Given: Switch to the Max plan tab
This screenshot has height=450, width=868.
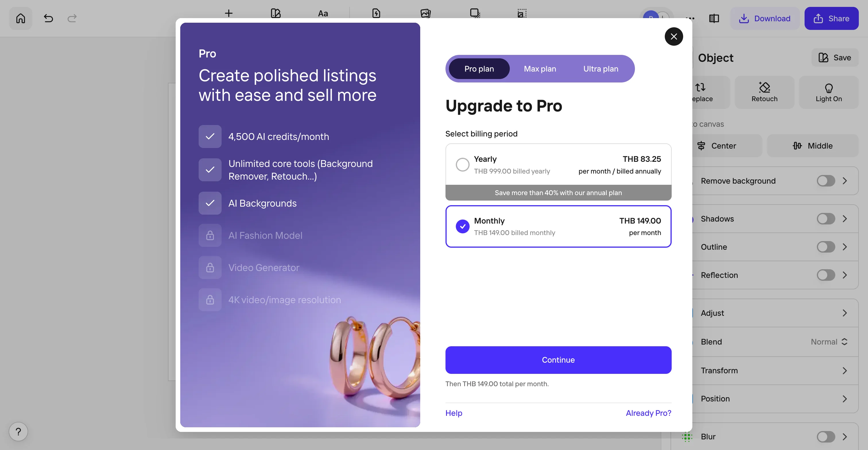Looking at the screenshot, I should (x=540, y=68).
